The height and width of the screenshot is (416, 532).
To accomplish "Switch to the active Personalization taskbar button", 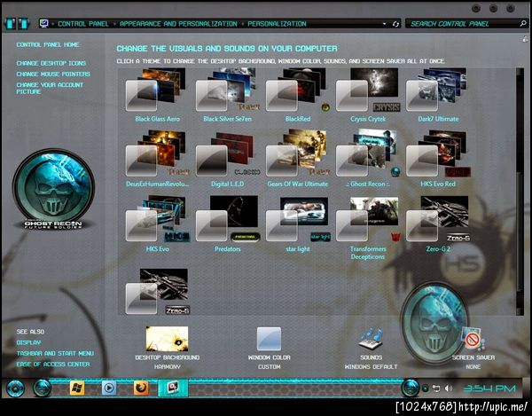I will point(173,388).
